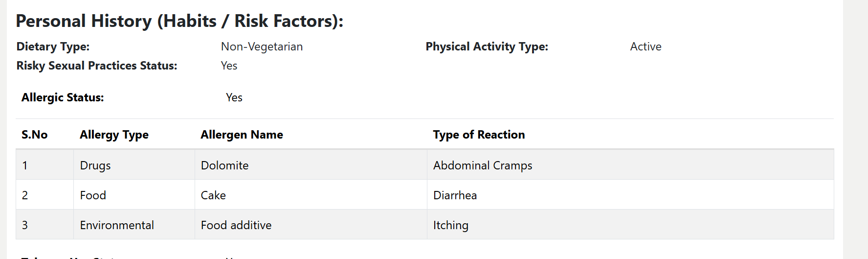Click the Allergic Status label

pyautogui.click(x=63, y=97)
